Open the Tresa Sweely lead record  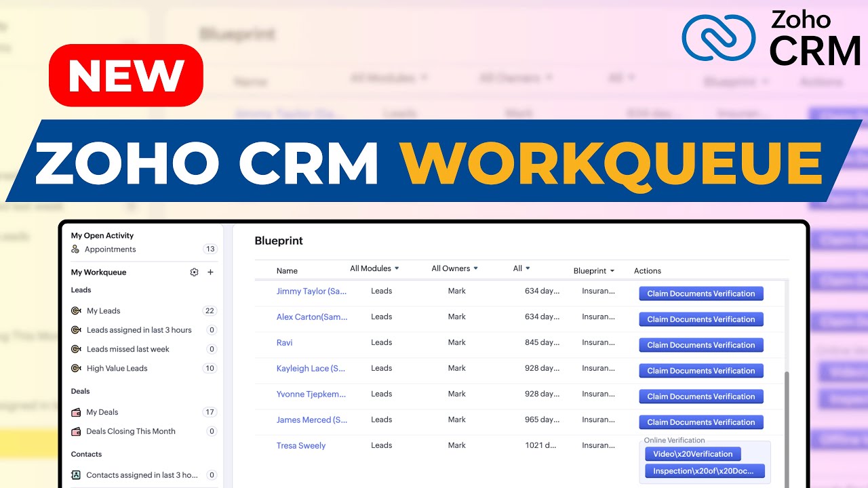click(x=301, y=446)
